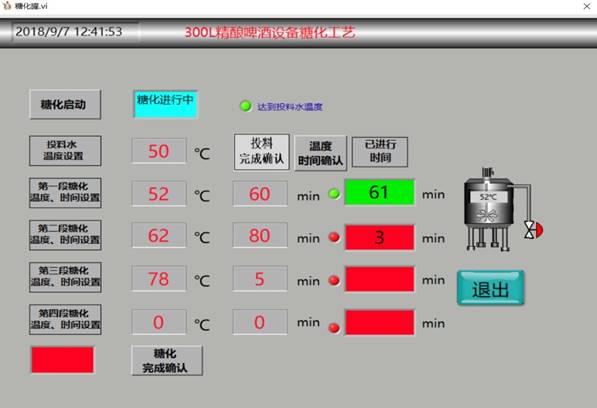Select the feed water temperature field showing 50
Viewport: 597px width, 408px height.
point(159,151)
